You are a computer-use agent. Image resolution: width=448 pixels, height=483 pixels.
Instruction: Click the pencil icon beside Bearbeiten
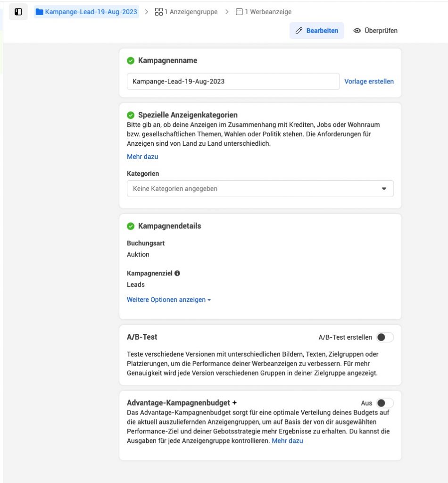point(299,31)
